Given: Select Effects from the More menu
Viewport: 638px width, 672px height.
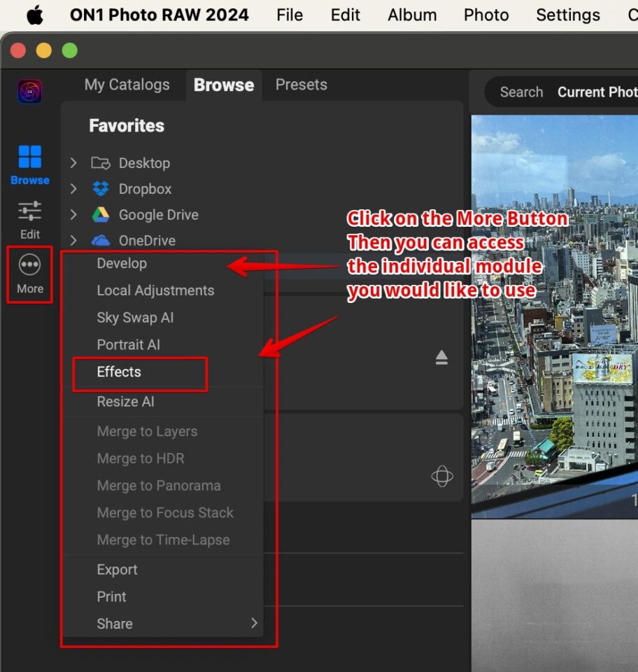Looking at the screenshot, I should click(118, 372).
